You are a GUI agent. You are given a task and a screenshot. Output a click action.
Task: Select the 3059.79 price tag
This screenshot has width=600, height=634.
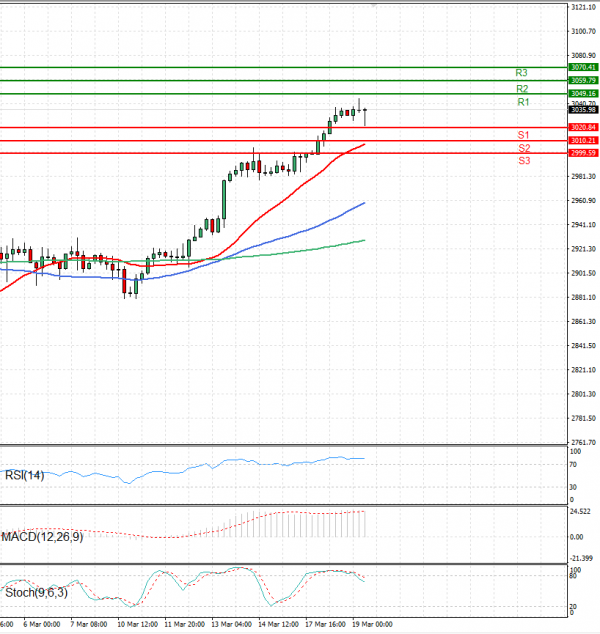pyautogui.click(x=583, y=80)
